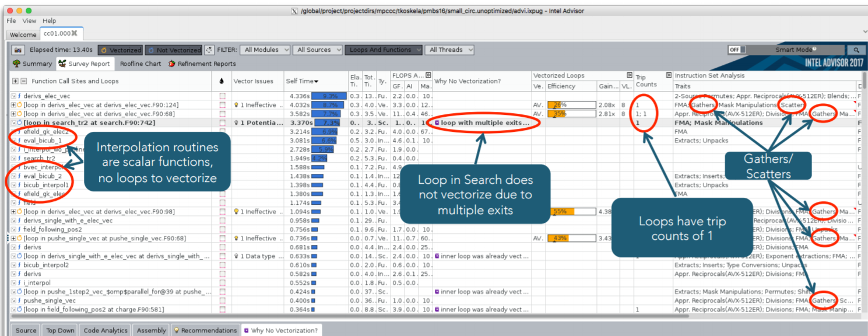Click the magnifier search button near Smart Mode
Image resolution: width=868 pixels, height=336 pixels.
(856, 50)
